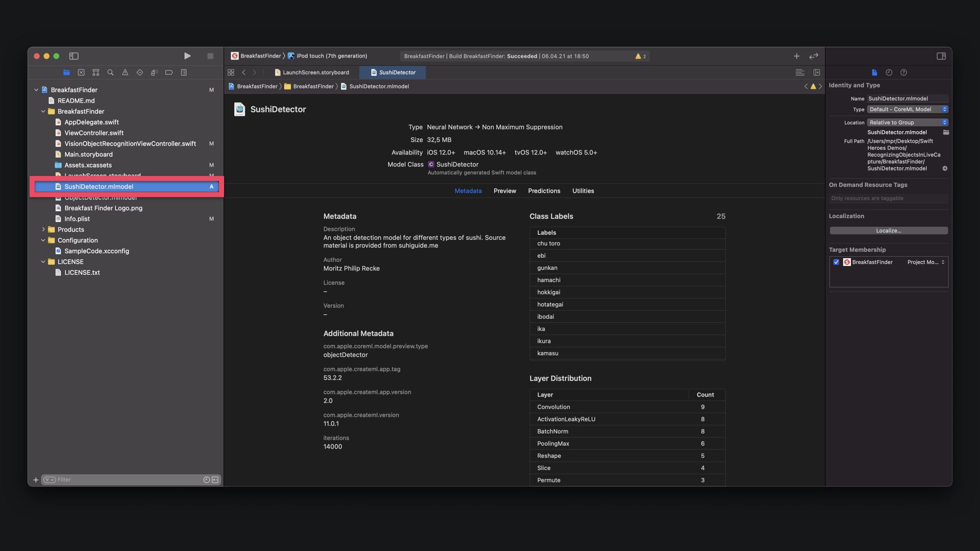Show the Quick Help inspector icon
Screen dimensions: 980x551
click(903, 72)
